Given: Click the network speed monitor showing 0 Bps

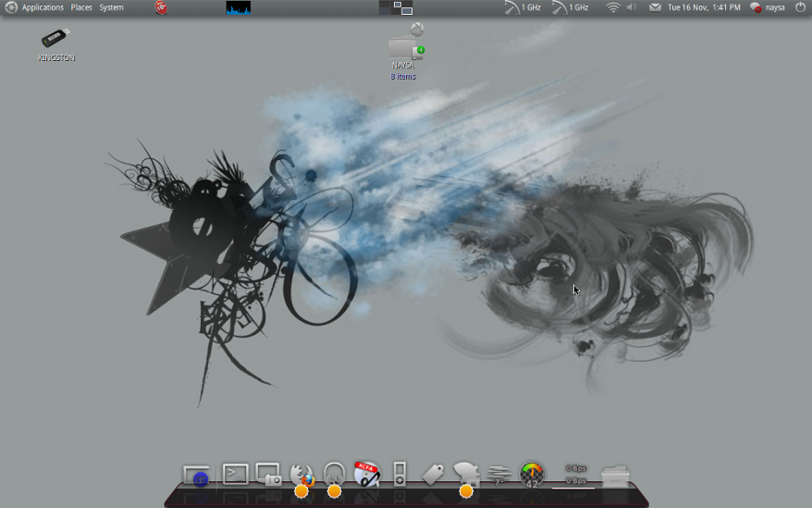Looking at the screenshot, I should pos(575,475).
